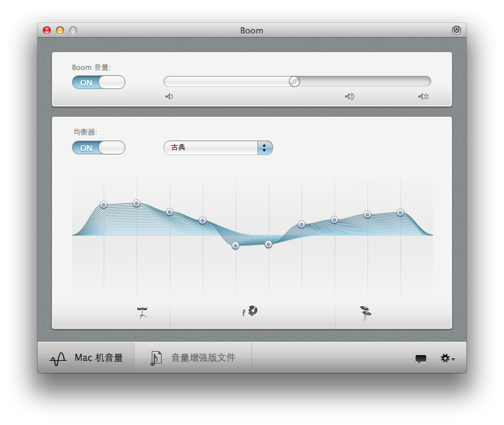The width and height of the screenshot is (504, 425).
Task: Click the medium volume speaker icon
Action: click(350, 96)
